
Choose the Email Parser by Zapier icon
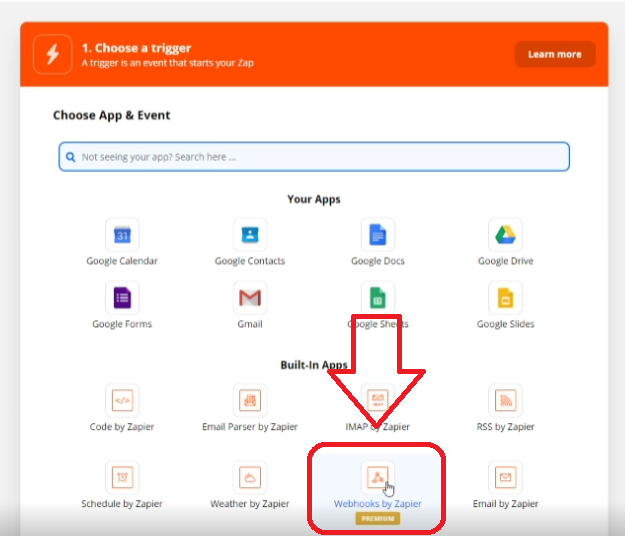click(x=250, y=400)
